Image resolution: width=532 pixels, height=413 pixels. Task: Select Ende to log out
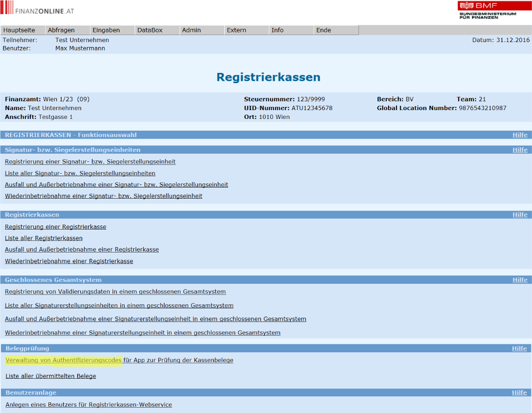pos(324,30)
